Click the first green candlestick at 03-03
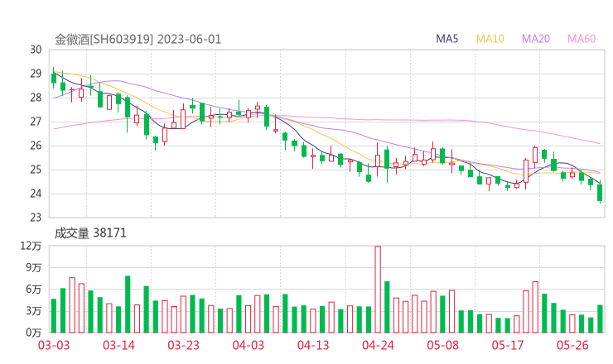The image size is (613, 364). coord(54,78)
